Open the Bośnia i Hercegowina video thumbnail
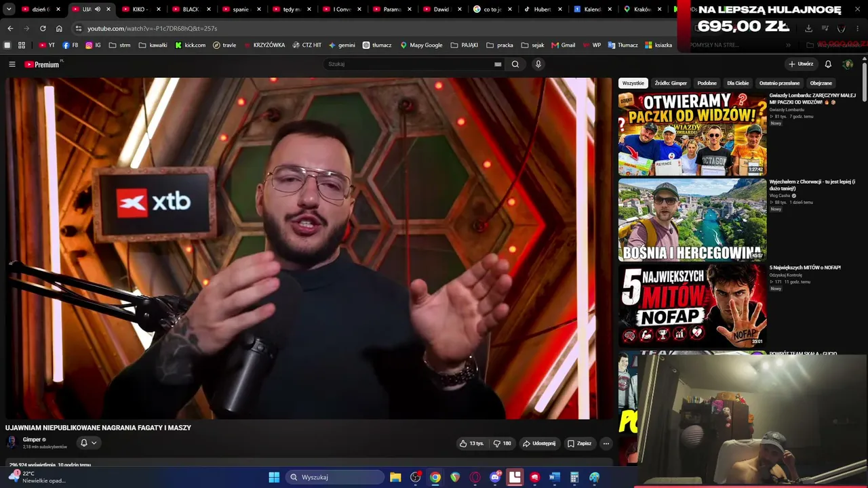This screenshot has width=868, height=488. pyautogui.click(x=692, y=220)
